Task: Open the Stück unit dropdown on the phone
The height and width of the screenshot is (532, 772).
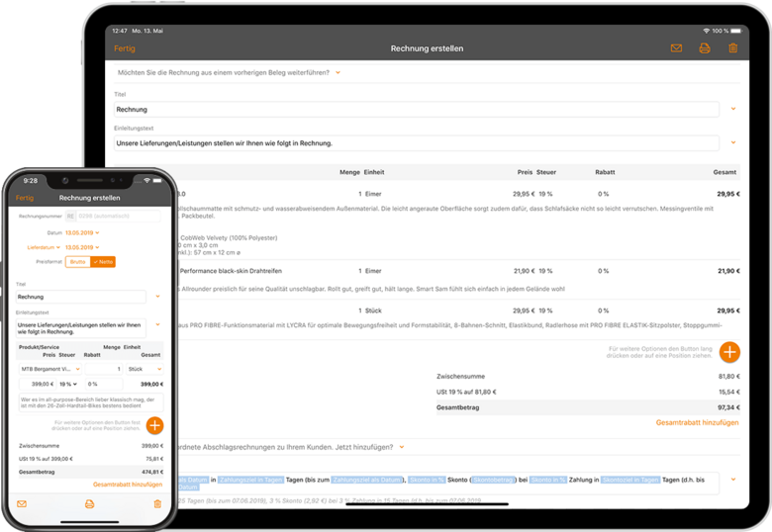Action: pyautogui.click(x=145, y=369)
